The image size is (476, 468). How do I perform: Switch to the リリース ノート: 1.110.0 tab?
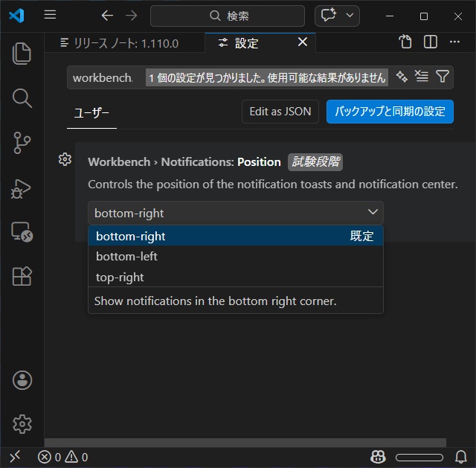(x=119, y=43)
